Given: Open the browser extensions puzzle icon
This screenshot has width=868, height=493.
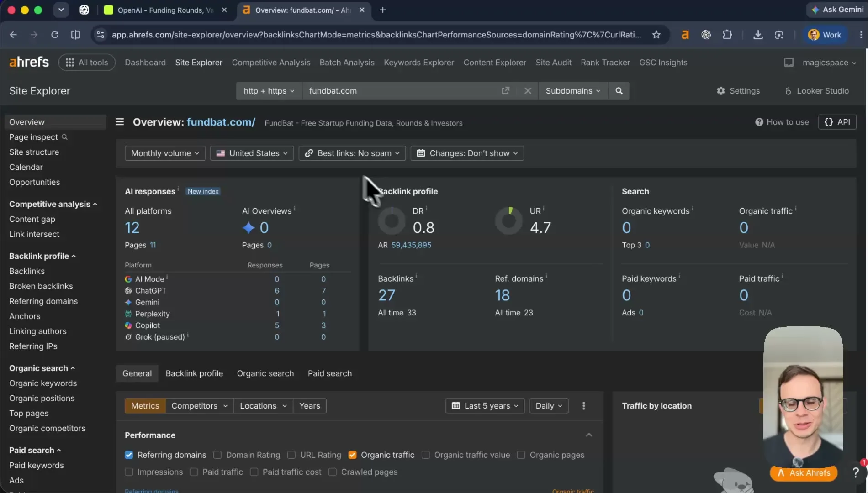Looking at the screenshot, I should pos(727,35).
